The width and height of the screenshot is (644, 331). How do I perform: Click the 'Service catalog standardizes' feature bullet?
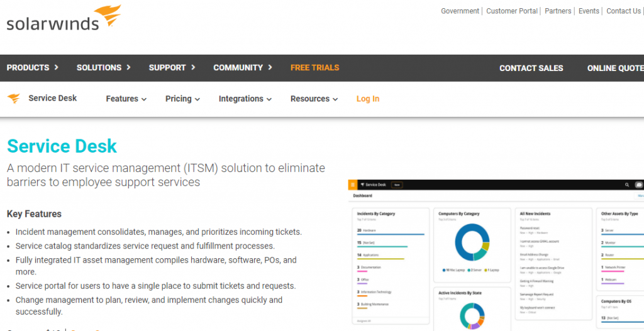(x=145, y=246)
